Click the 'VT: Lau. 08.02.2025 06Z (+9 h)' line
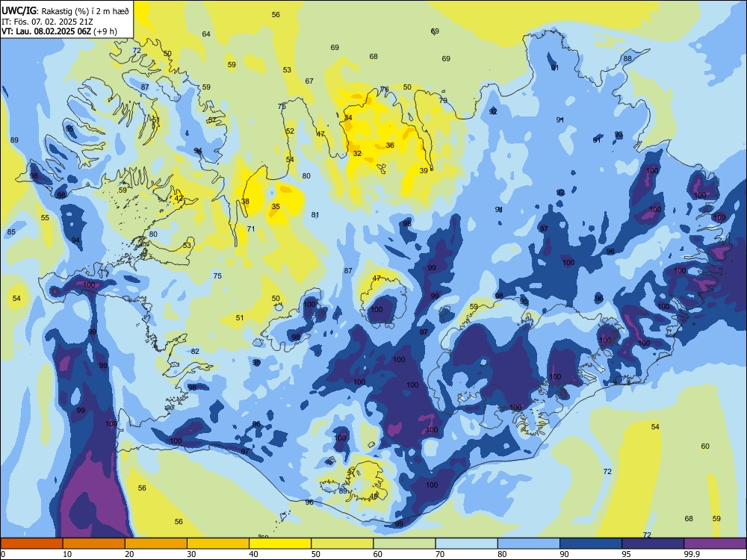 click(x=59, y=32)
